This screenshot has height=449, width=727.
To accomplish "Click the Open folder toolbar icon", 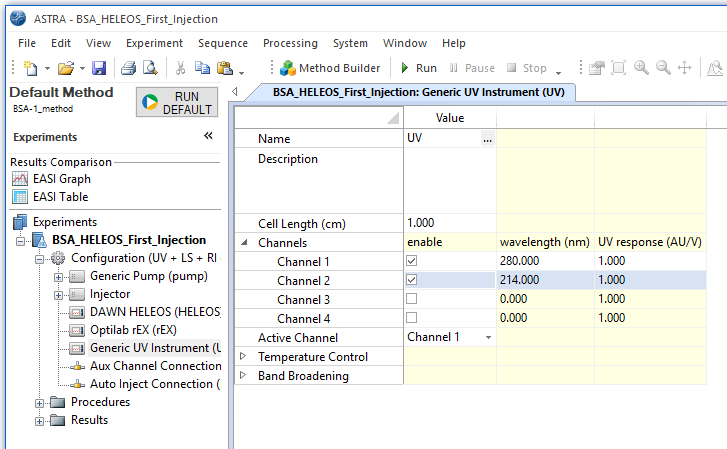I will click(65, 68).
